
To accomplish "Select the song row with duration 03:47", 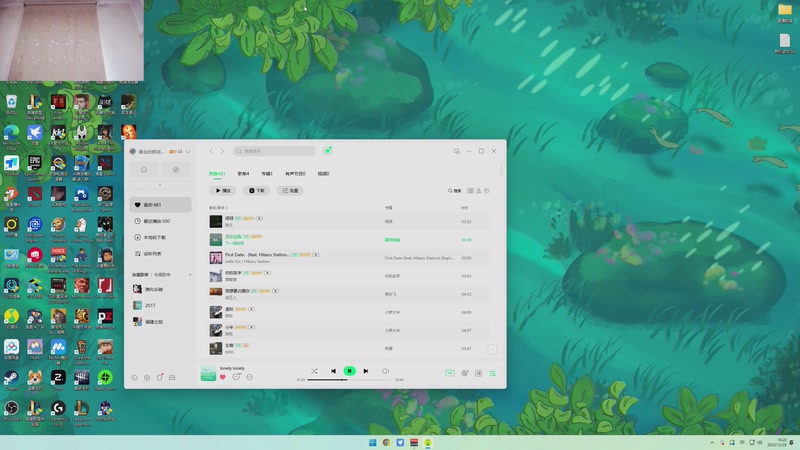I will [x=348, y=348].
